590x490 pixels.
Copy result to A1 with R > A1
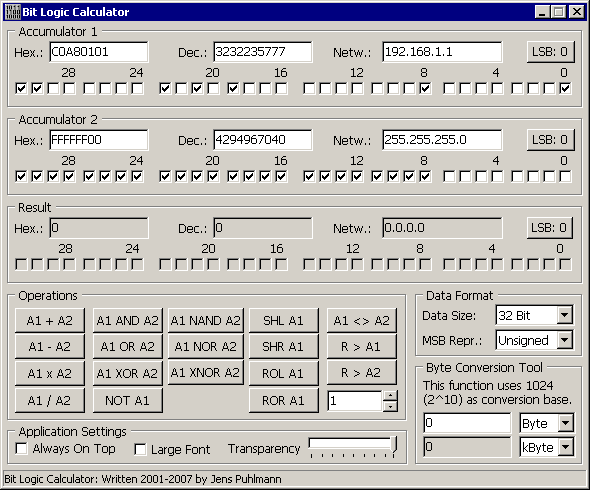pyautogui.click(x=361, y=346)
